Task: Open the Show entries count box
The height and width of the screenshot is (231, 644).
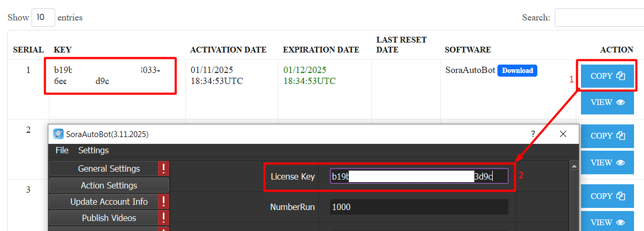Action: (43, 17)
